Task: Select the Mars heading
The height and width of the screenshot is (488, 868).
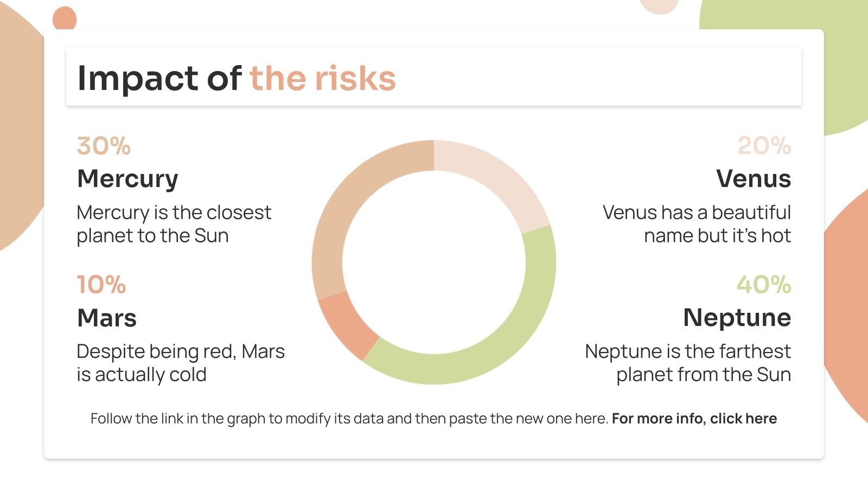Action: [107, 318]
